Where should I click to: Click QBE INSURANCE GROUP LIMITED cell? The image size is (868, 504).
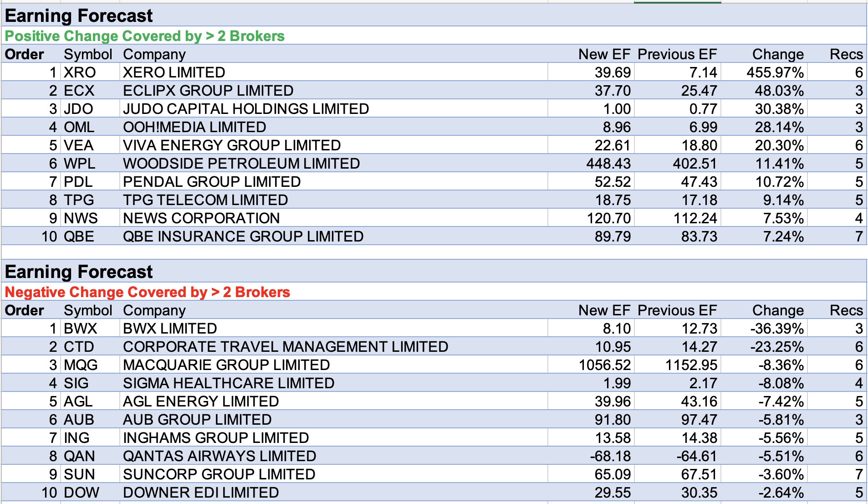pyautogui.click(x=243, y=237)
